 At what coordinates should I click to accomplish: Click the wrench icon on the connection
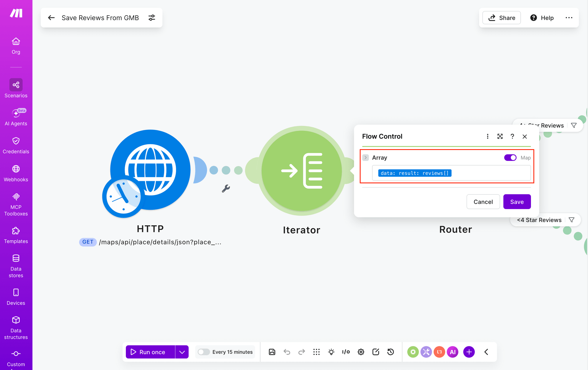point(226,188)
